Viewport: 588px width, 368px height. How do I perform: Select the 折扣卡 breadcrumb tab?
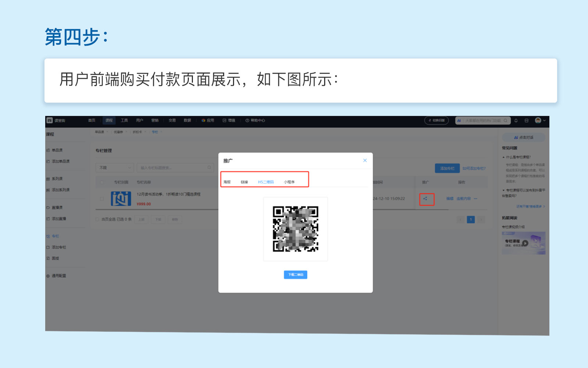[x=137, y=132]
